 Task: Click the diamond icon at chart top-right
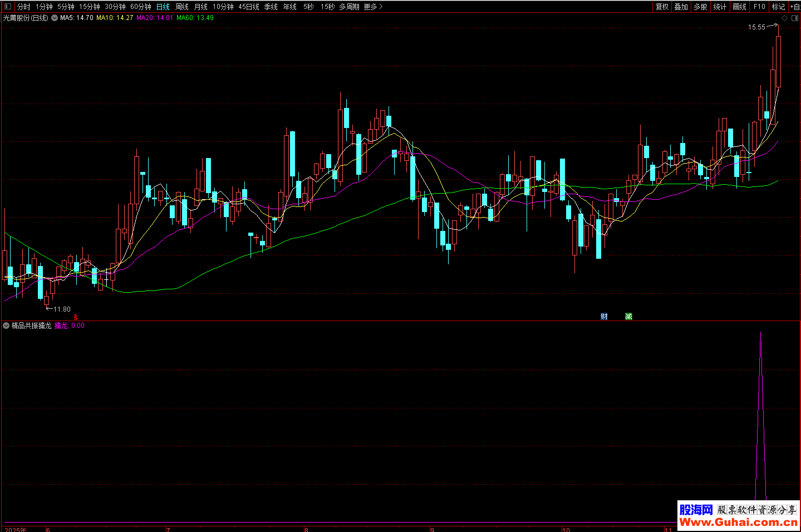pos(785,18)
